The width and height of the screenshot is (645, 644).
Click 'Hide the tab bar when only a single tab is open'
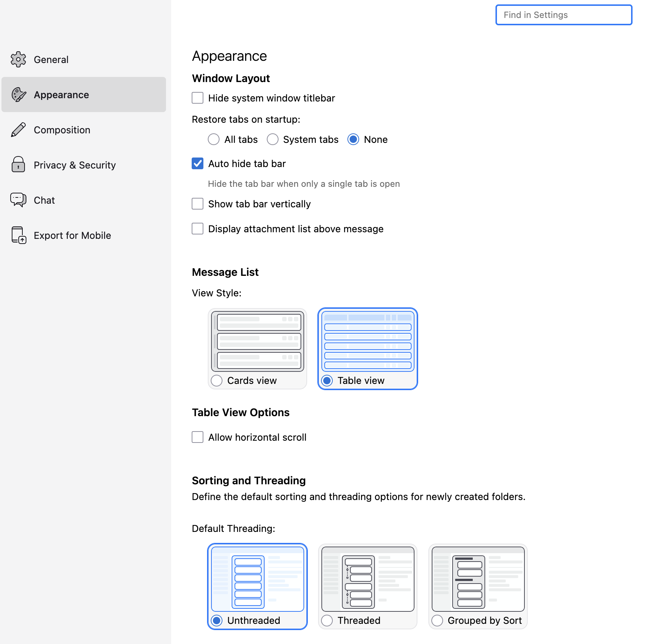tap(304, 184)
